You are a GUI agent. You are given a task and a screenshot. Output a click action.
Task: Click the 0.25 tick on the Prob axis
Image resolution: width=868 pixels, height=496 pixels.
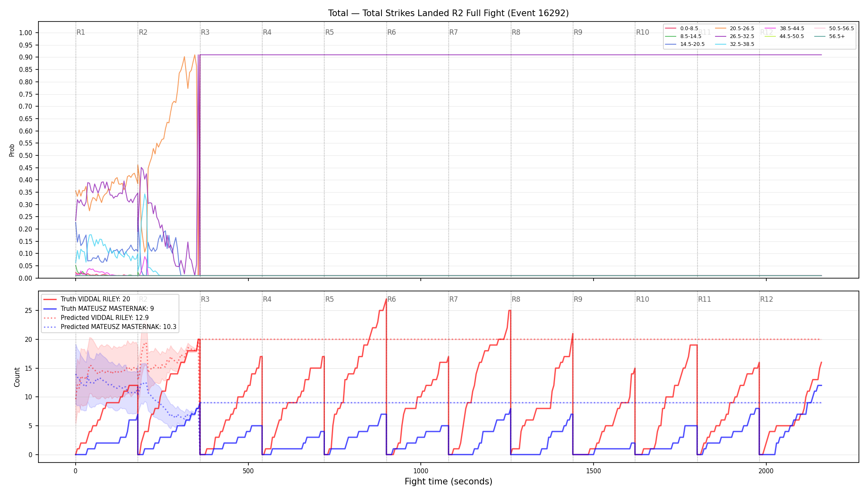[26, 217]
